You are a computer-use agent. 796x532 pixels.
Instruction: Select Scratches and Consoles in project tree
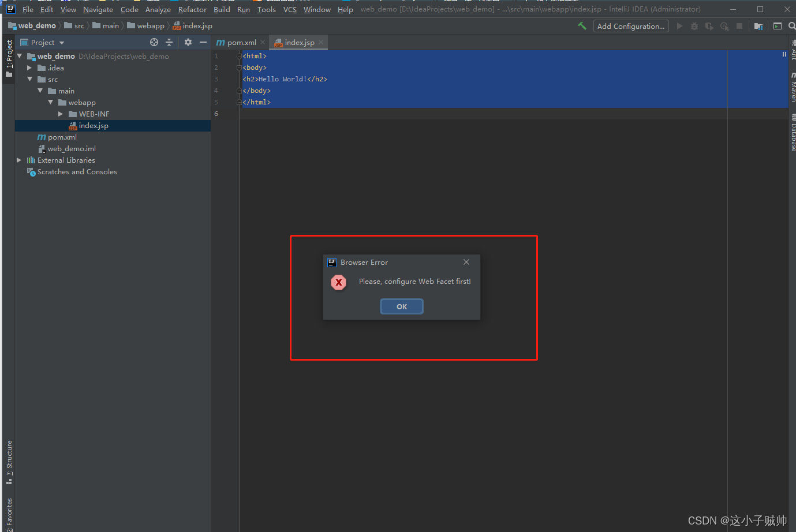(77, 172)
